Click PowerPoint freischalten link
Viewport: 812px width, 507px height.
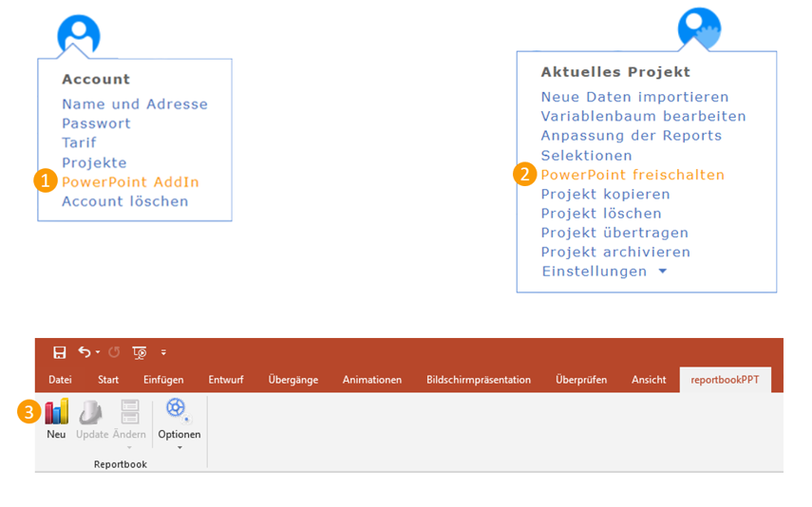pyautogui.click(x=633, y=175)
